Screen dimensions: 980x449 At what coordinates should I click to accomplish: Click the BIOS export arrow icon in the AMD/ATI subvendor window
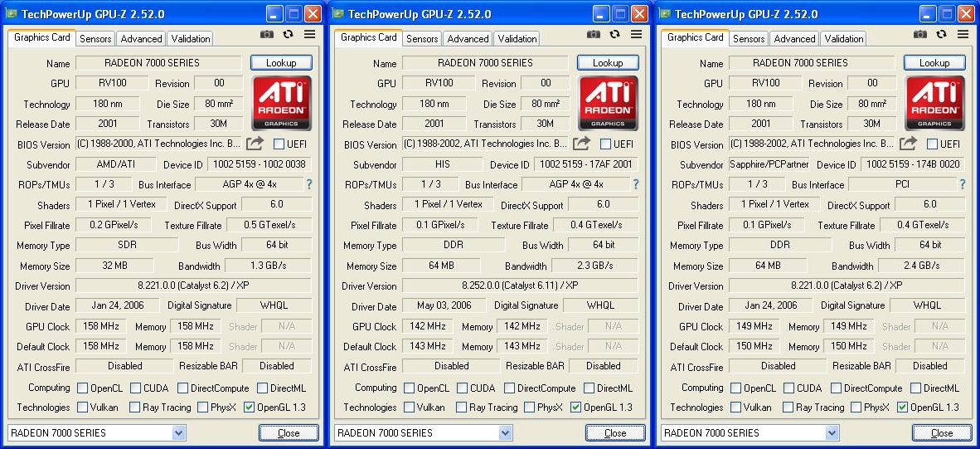pos(255,144)
